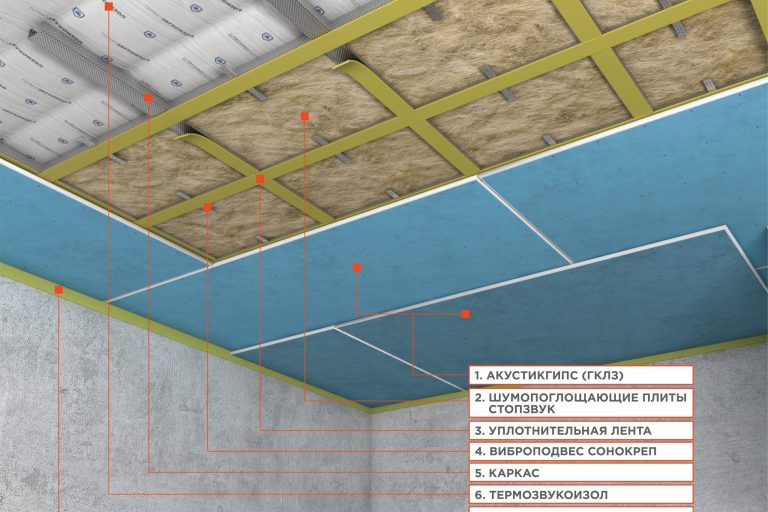Select the '2. Шумопоглощающие плиты Стопзвук' label
This screenshot has width=768, height=512.
click(x=580, y=403)
